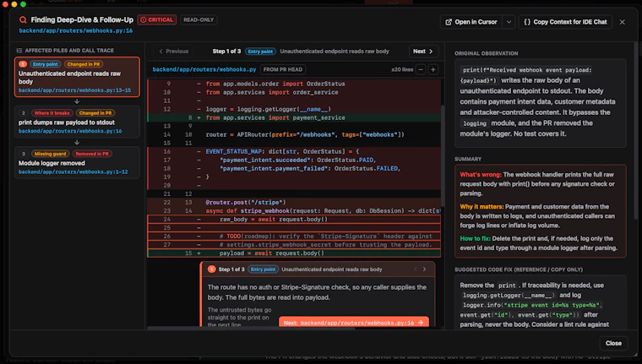Click the 'Where it breaks' tag
This screenshot has width=642, height=364.
[x=52, y=113]
